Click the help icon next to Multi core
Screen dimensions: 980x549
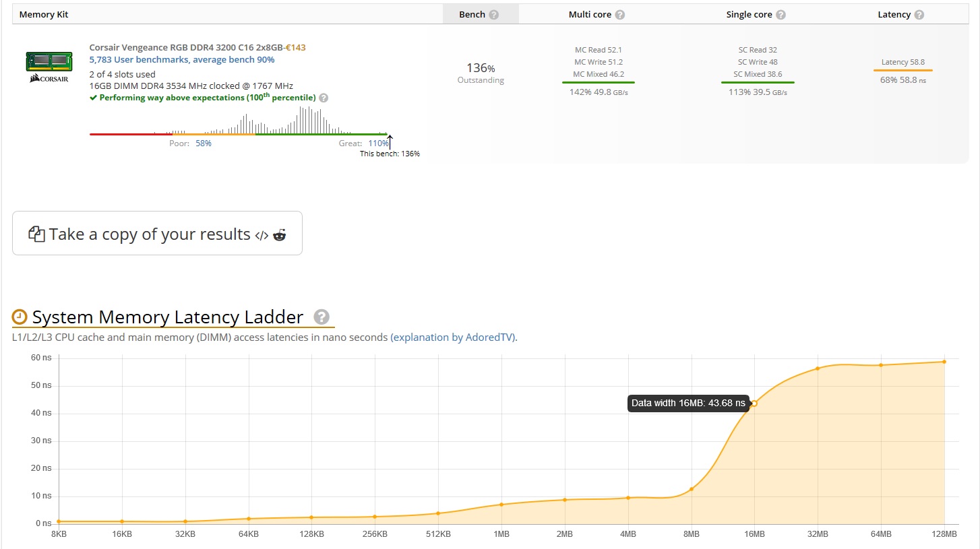tap(619, 15)
